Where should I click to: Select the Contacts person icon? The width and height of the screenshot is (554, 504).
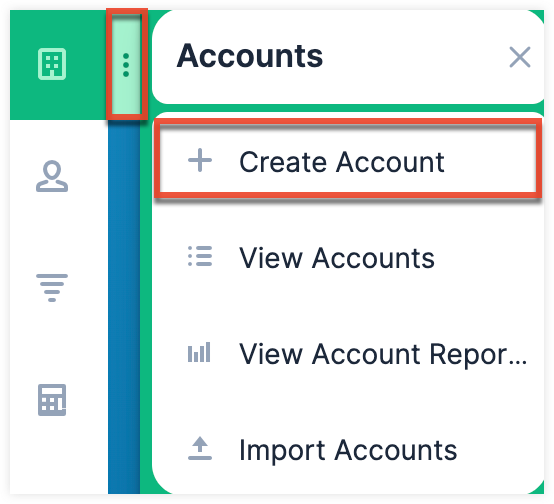pyautogui.click(x=52, y=176)
